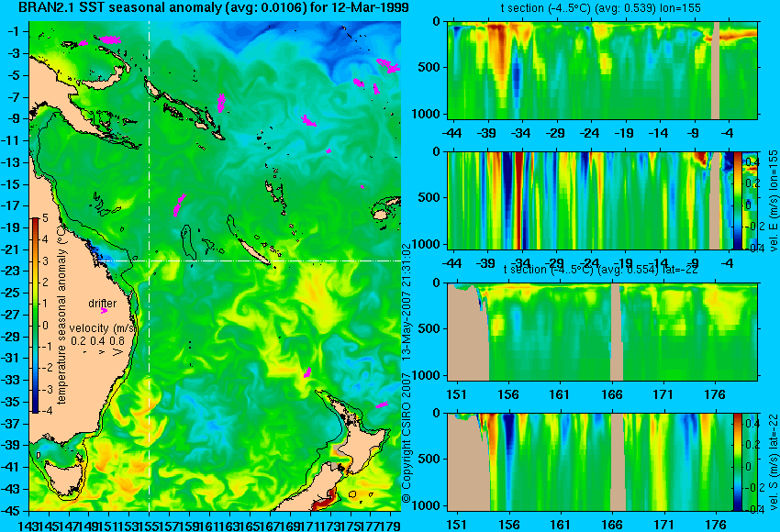780x532 pixels.
Task: Click the vel. S velocity color bar
Action: coord(737,462)
